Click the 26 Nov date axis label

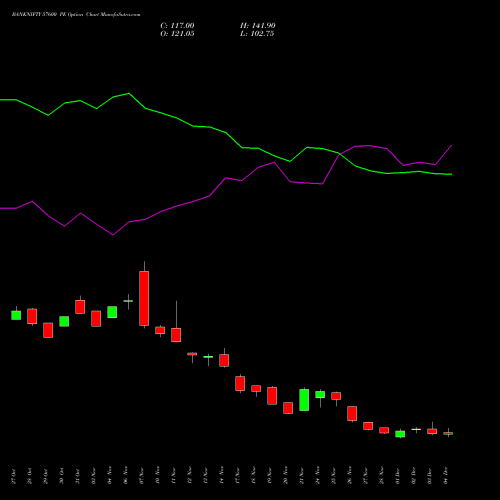(x=349, y=476)
